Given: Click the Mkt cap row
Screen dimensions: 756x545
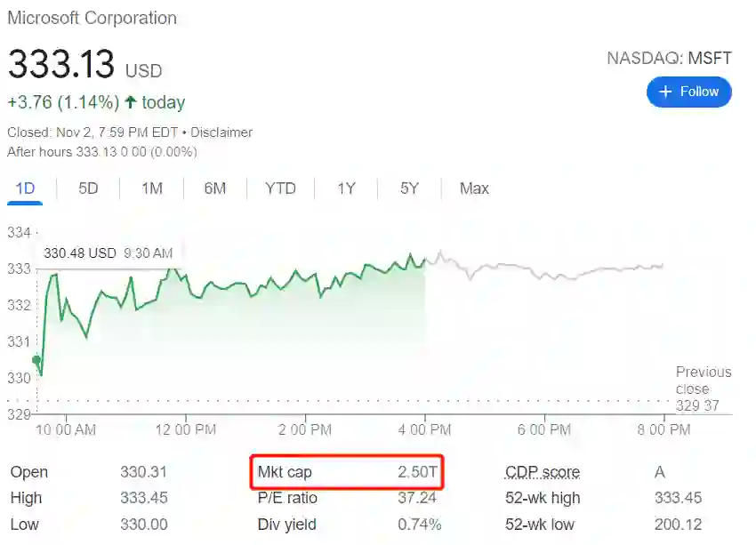Looking at the screenshot, I should point(347,472).
